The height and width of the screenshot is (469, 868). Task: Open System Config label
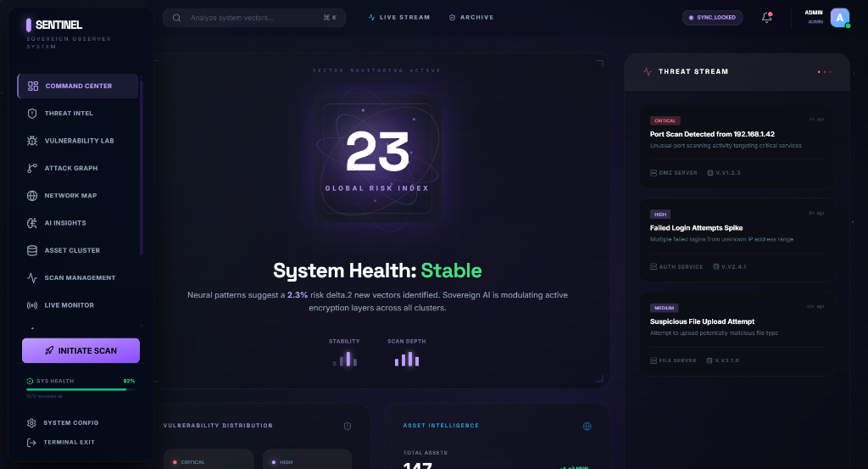71,423
